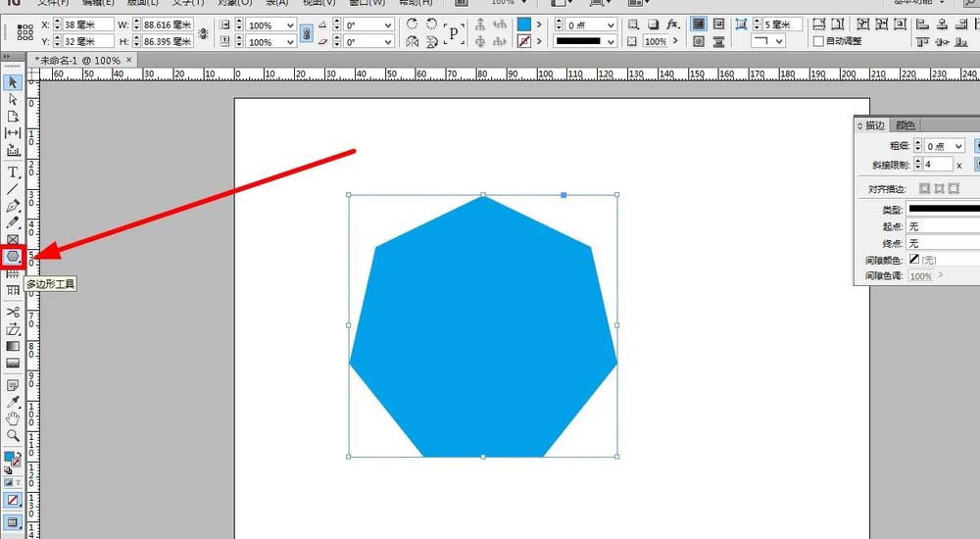Screen dimensions: 980x539
Task: Open the fx effects menu
Action: click(x=672, y=24)
